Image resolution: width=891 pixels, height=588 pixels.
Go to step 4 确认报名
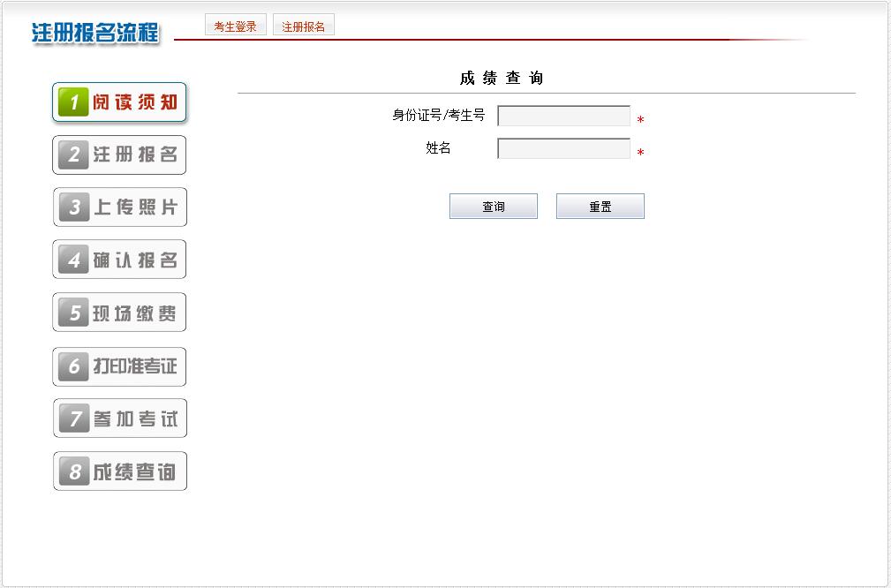119,260
